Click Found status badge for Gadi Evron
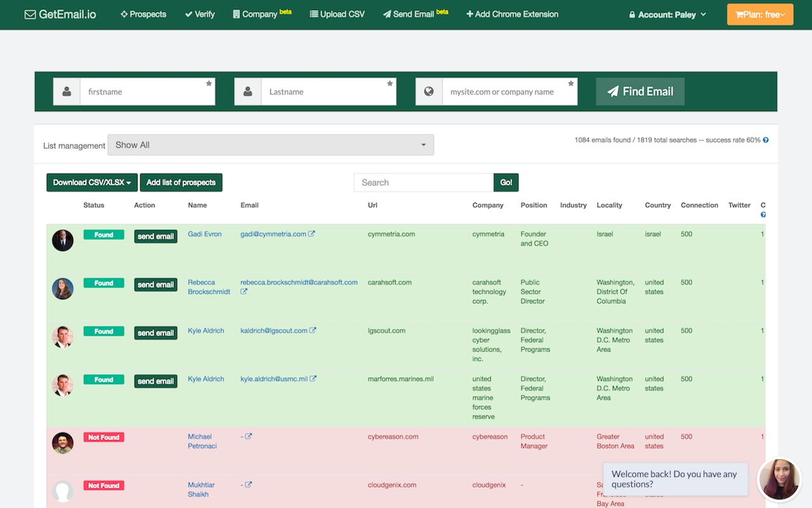The width and height of the screenshot is (812, 508). 104,234
